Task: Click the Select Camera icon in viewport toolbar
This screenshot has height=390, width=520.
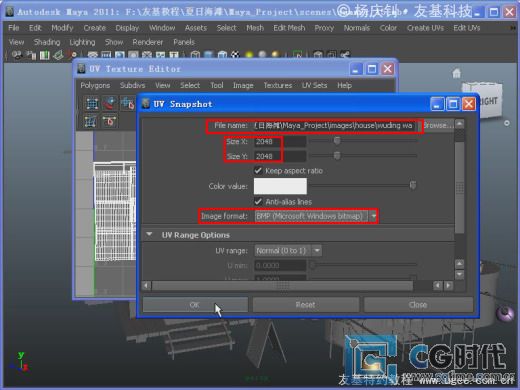Action: coord(17,55)
